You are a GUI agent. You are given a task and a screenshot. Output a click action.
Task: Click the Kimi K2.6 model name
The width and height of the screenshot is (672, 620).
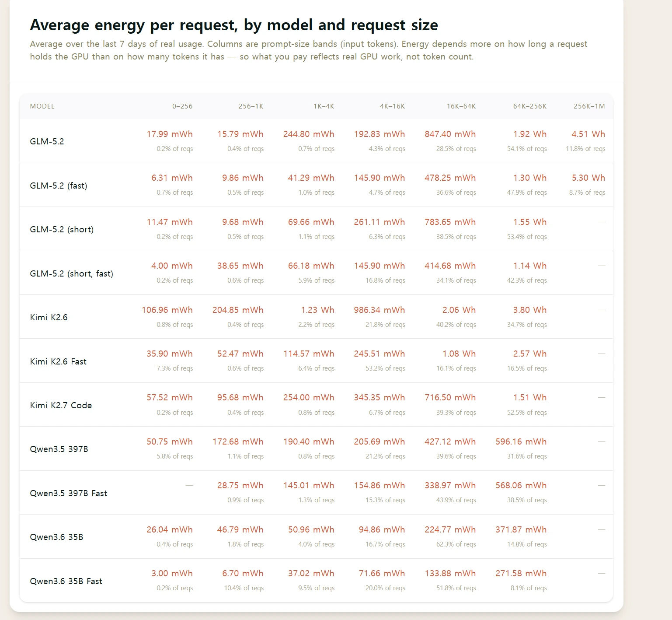pyautogui.click(x=49, y=317)
